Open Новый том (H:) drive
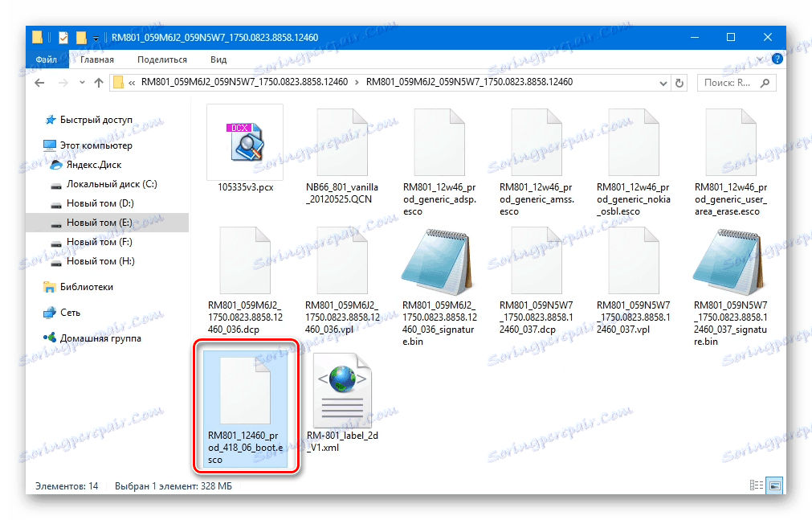The image size is (812, 520). 100,261
